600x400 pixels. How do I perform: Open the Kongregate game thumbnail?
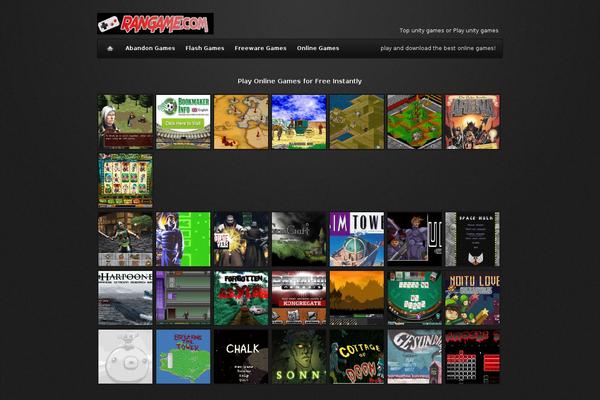[x=299, y=298]
